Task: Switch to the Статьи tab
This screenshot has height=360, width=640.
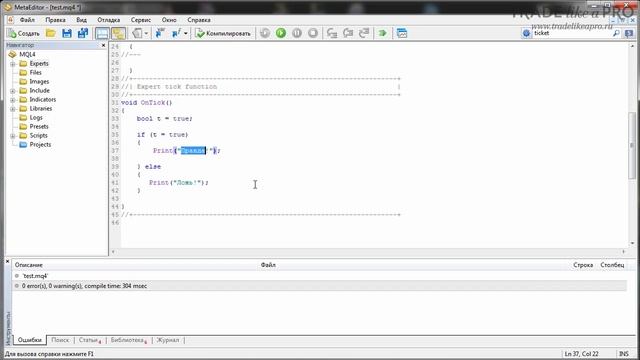Action: click(x=89, y=340)
